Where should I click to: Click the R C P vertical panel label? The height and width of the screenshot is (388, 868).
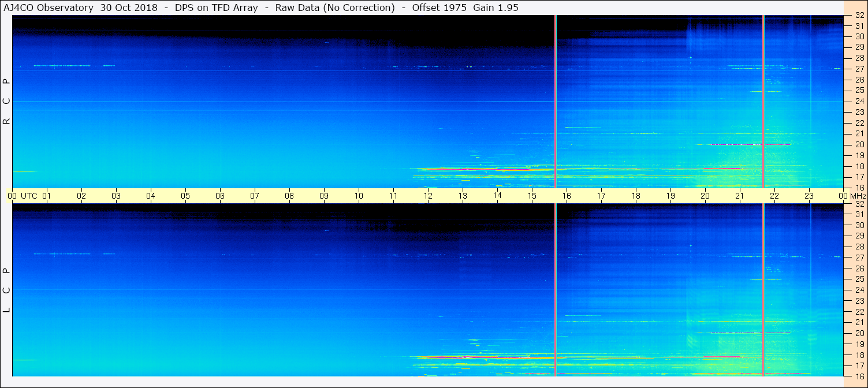(x=6, y=102)
